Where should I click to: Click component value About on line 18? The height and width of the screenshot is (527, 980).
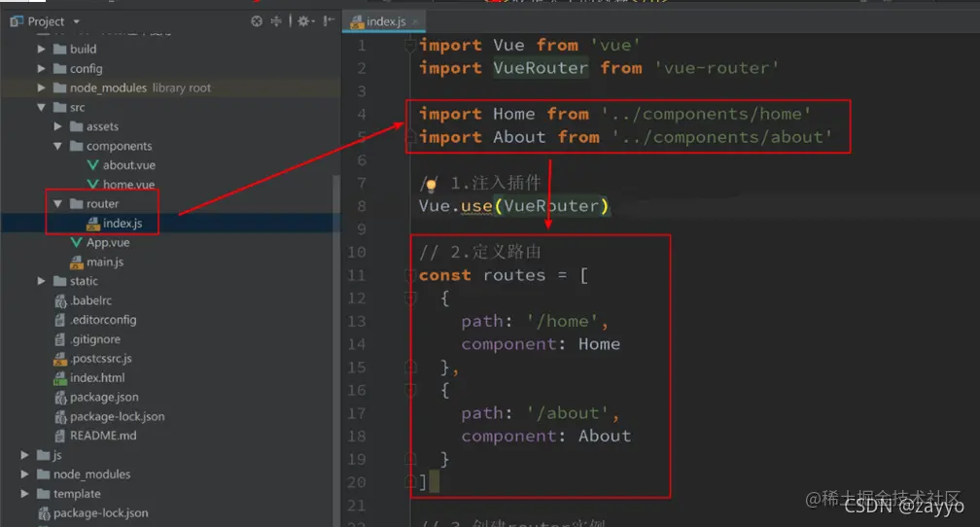coord(605,437)
